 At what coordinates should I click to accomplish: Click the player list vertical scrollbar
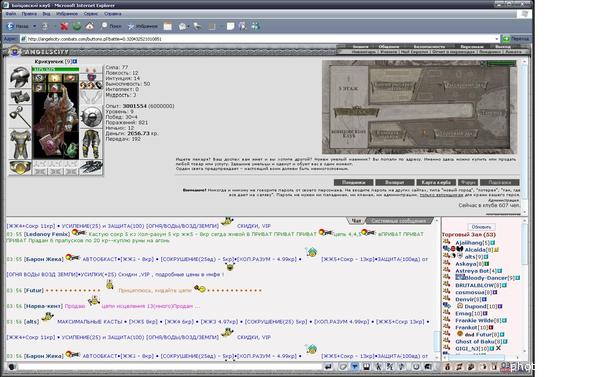coord(525,287)
